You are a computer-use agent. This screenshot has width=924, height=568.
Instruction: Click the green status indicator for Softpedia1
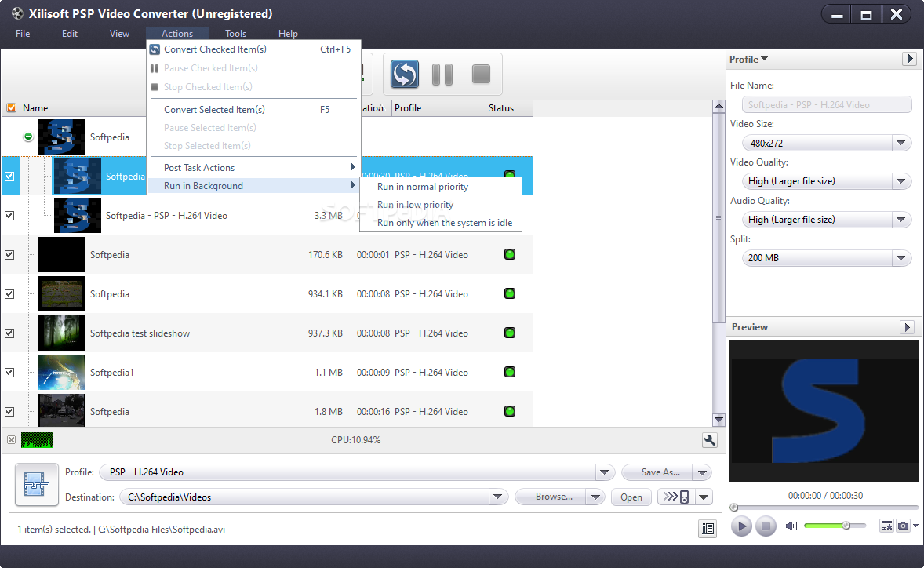click(510, 372)
